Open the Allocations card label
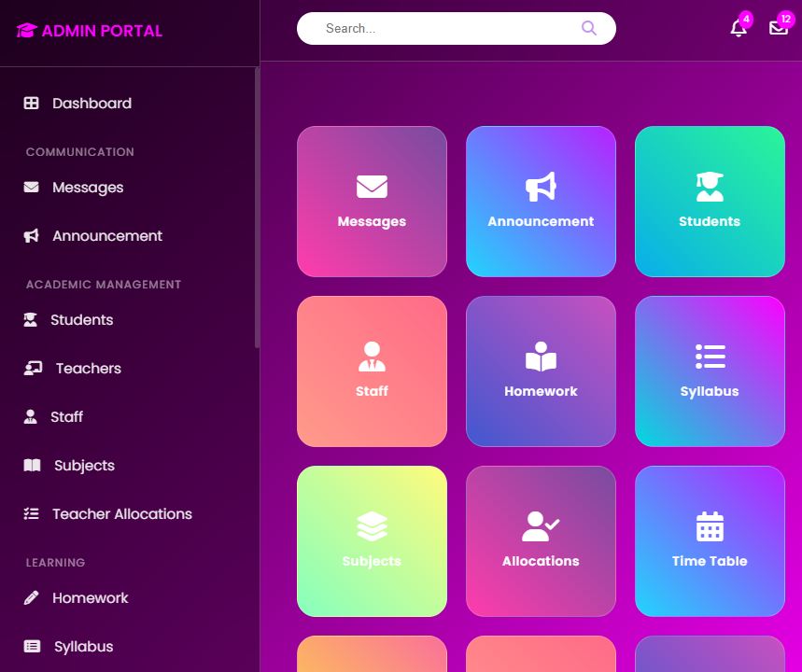Screen dimensions: 802x672 (x=541, y=561)
